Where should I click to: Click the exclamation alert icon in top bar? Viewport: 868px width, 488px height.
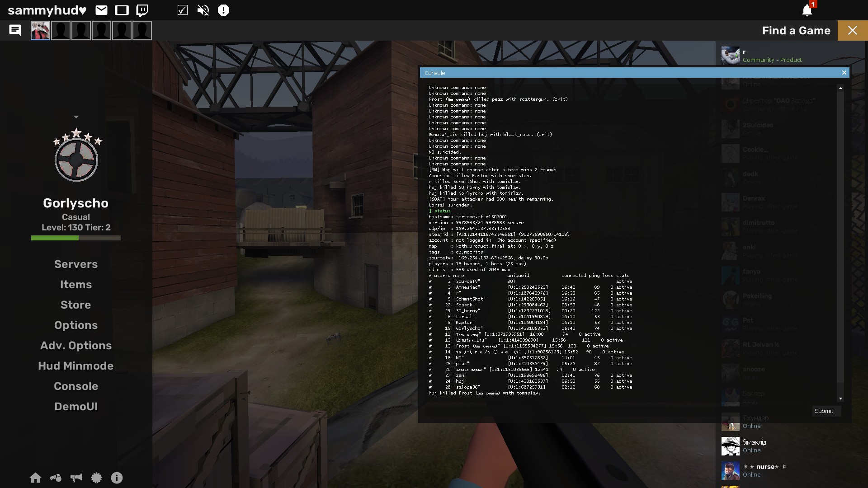(223, 10)
